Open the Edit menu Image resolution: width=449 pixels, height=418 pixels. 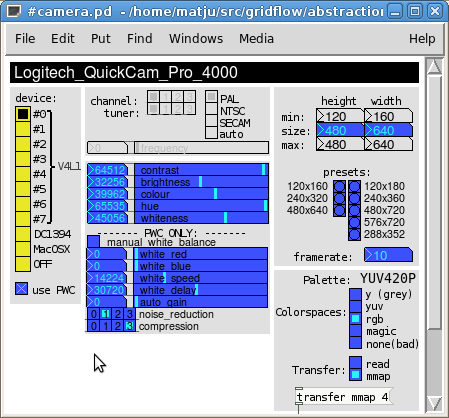click(63, 39)
